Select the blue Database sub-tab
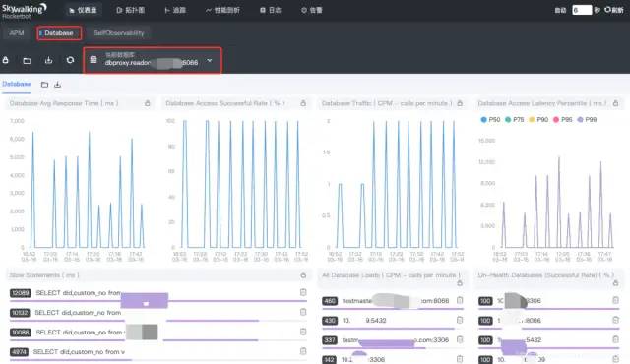The image size is (630, 364). (x=17, y=84)
